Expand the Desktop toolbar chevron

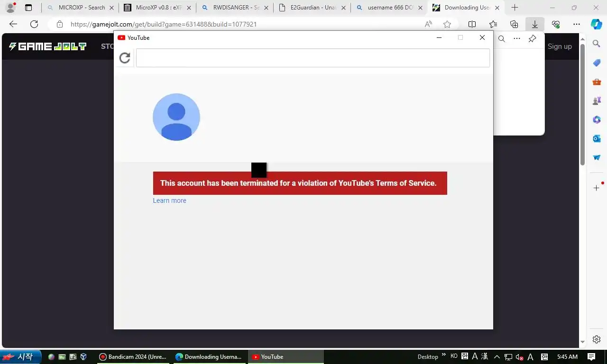(x=444, y=355)
